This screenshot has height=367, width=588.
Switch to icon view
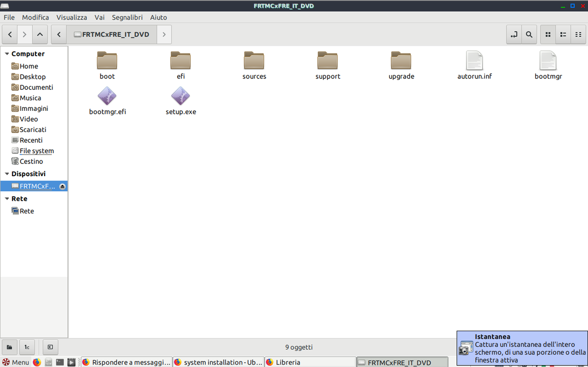coord(548,35)
